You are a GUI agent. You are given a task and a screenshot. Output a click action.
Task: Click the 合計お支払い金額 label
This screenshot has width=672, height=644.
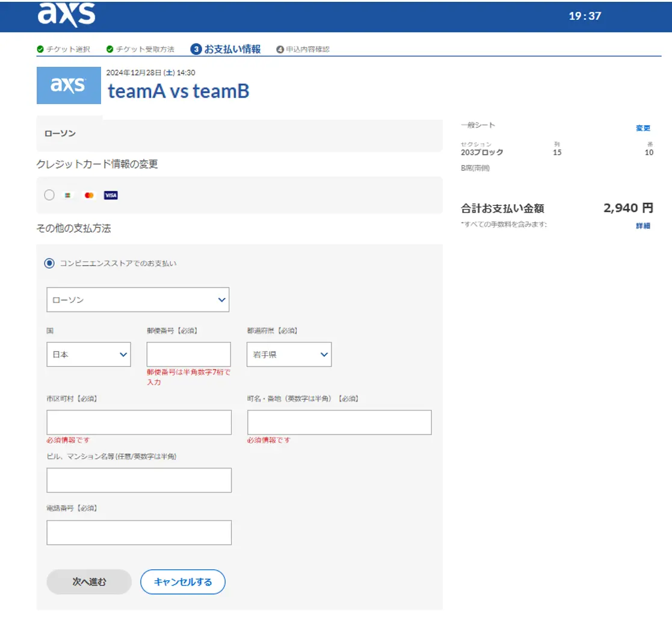(x=502, y=208)
